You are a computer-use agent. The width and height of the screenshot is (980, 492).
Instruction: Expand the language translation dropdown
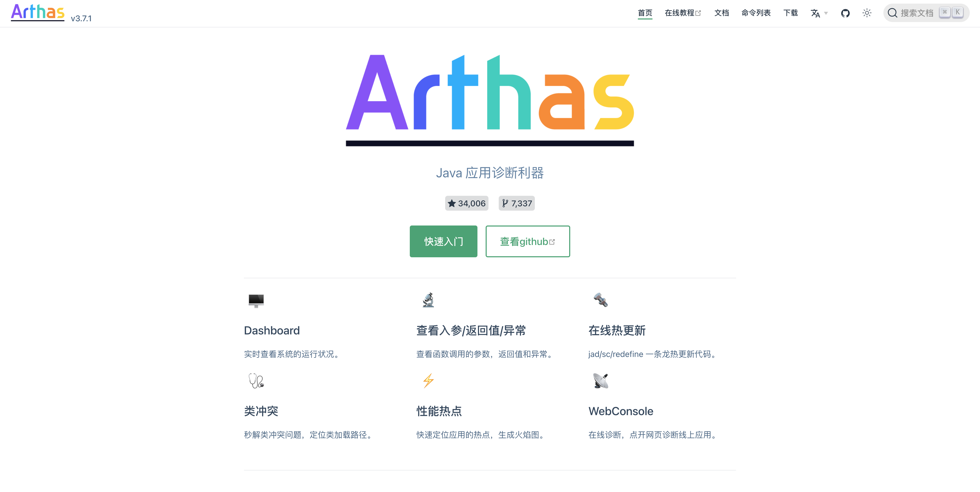point(819,13)
